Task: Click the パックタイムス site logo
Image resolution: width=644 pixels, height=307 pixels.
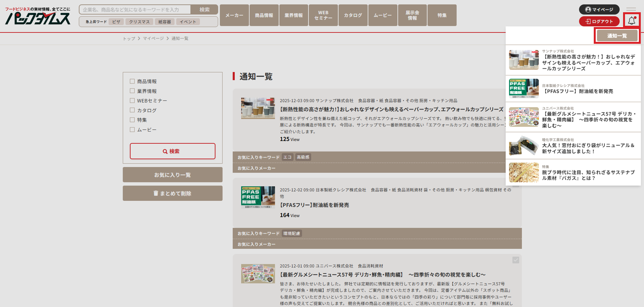Action: [38, 16]
